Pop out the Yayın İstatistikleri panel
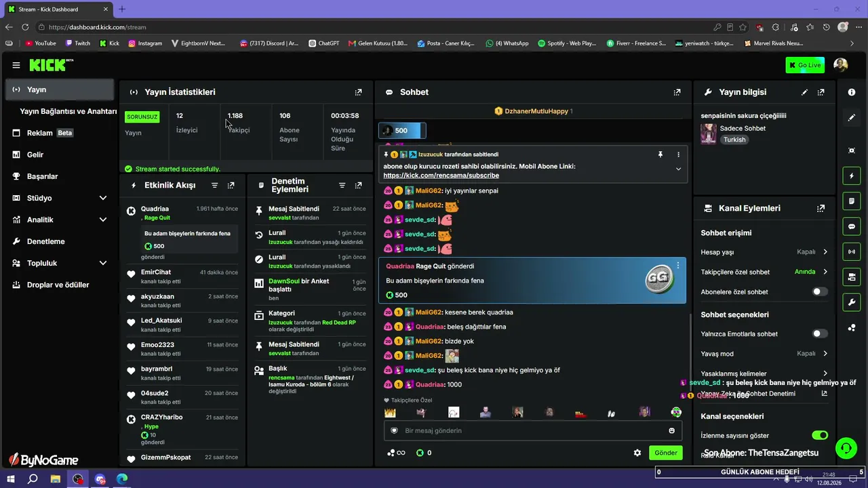The image size is (868, 488). pos(359,92)
